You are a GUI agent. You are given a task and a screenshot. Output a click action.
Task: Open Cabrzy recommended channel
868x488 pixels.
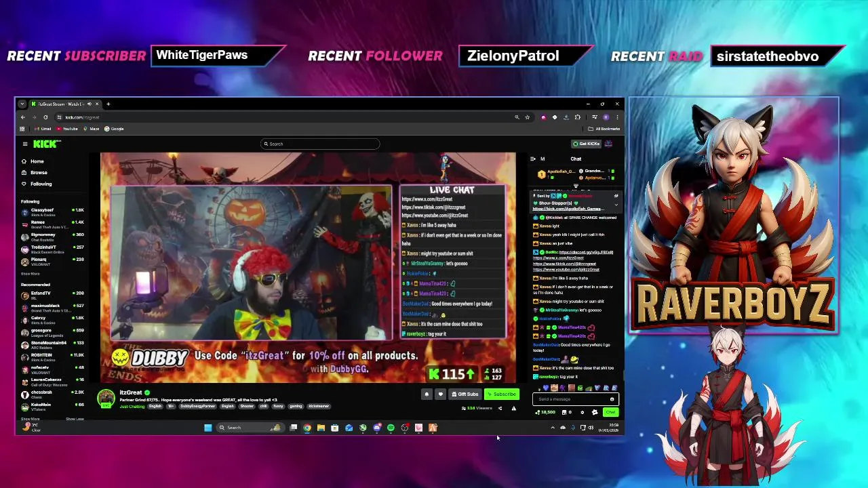click(53, 321)
